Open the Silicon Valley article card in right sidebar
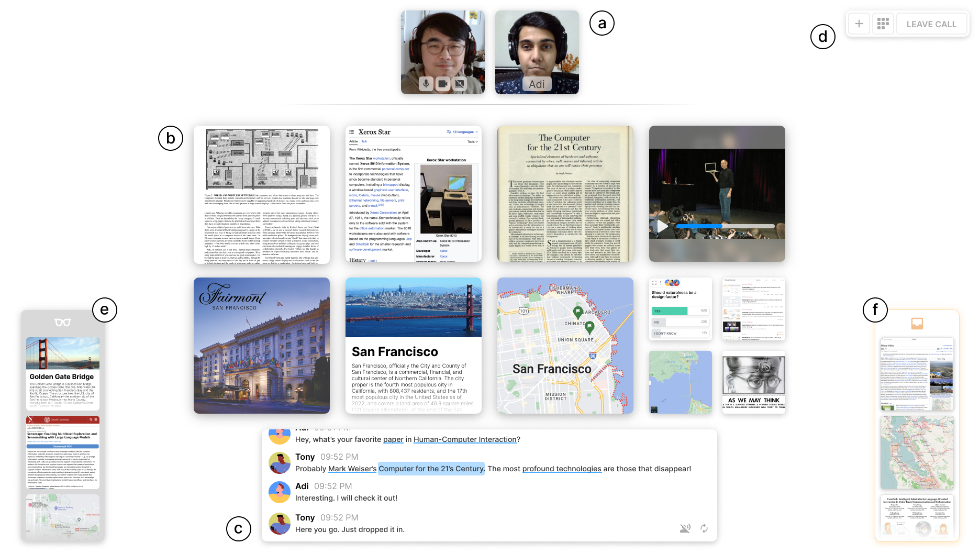This screenshot has width=980, height=554. click(x=917, y=374)
